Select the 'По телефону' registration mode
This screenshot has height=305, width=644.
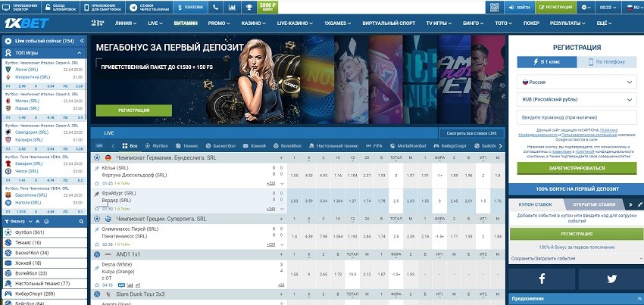pyautogui.click(x=607, y=62)
